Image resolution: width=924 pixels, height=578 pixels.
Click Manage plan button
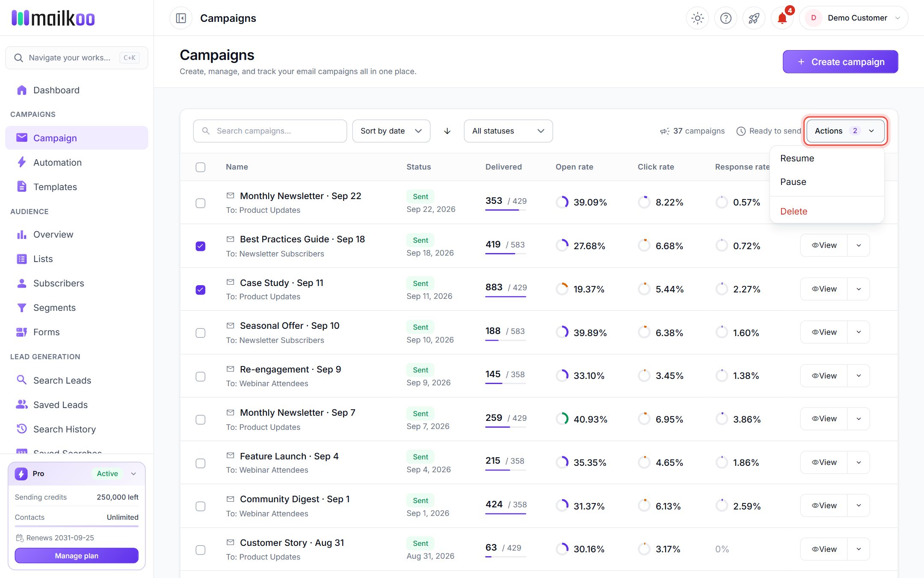77,556
